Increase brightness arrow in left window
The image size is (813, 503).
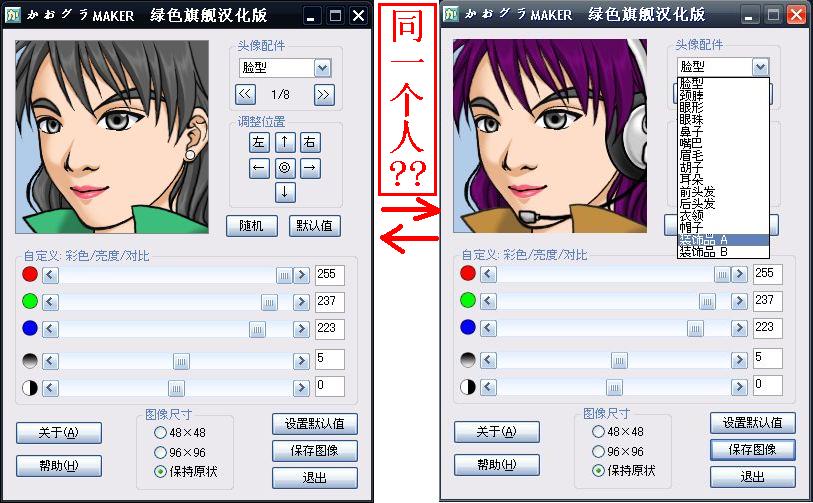[301, 361]
